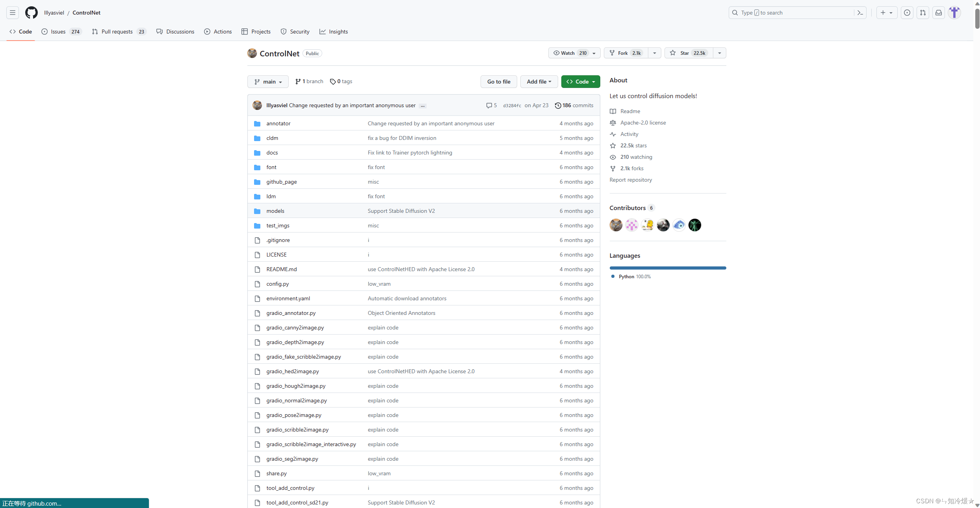Expand the commit message ellipsis
Image resolution: width=980 pixels, height=508 pixels.
tap(423, 106)
